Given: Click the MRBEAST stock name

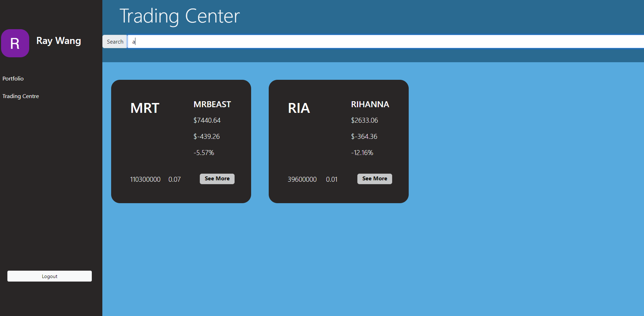Looking at the screenshot, I should [212, 104].
